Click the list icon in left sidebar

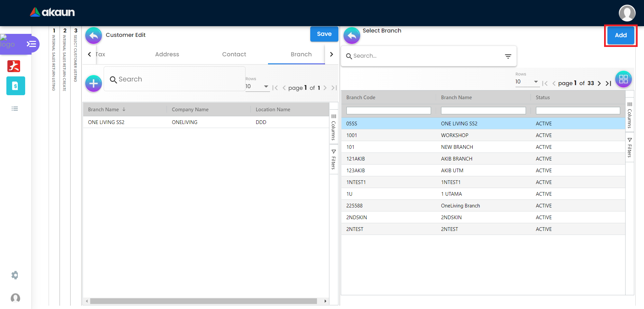[15, 109]
